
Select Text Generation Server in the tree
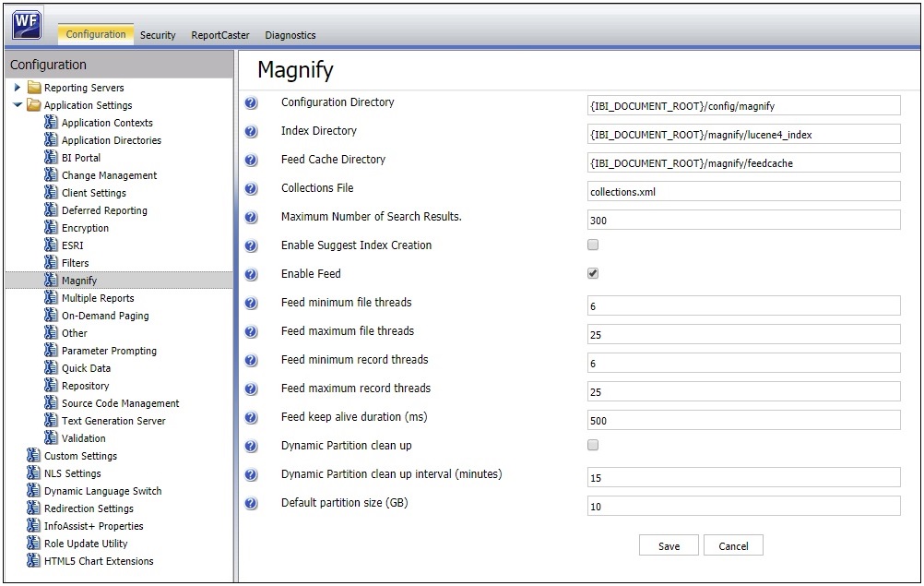pyautogui.click(x=113, y=421)
